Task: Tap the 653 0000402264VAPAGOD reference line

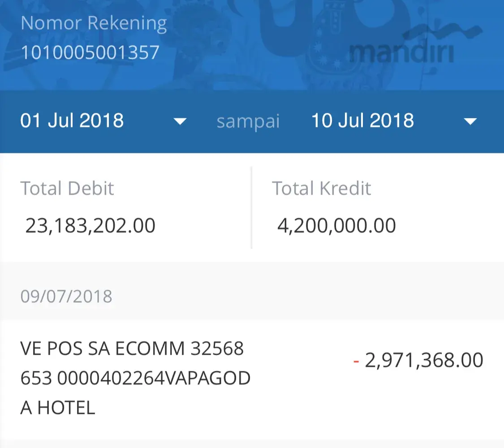Action: (x=135, y=378)
